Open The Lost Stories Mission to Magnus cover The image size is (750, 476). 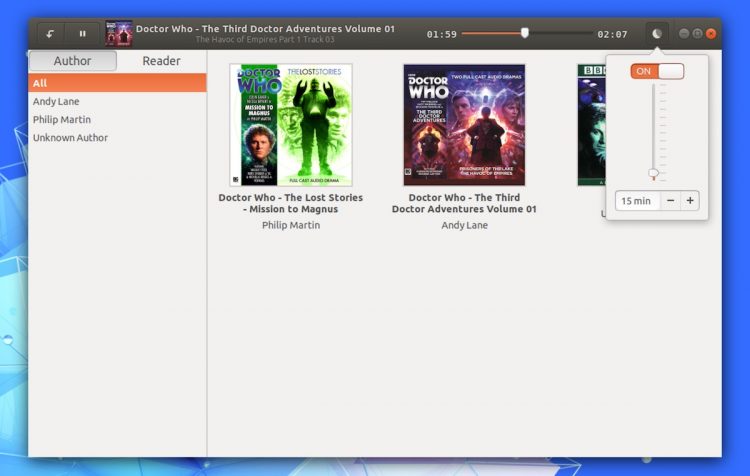pyautogui.click(x=291, y=125)
